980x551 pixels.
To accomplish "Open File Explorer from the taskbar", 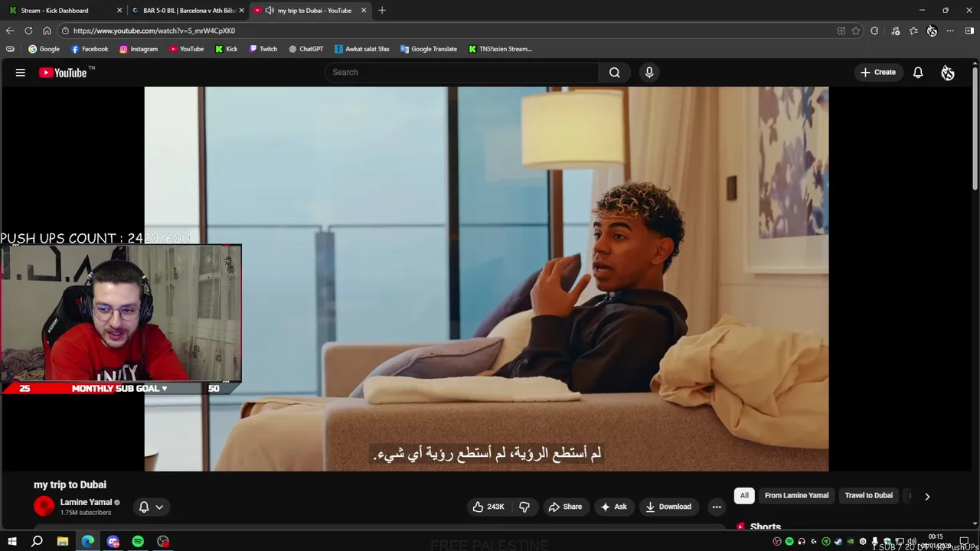I will (63, 541).
